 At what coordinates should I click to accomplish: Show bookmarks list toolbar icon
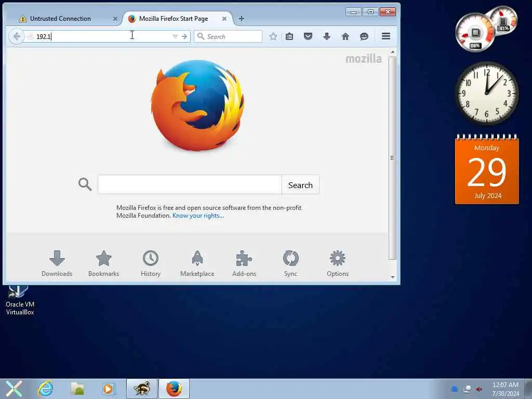coord(289,36)
